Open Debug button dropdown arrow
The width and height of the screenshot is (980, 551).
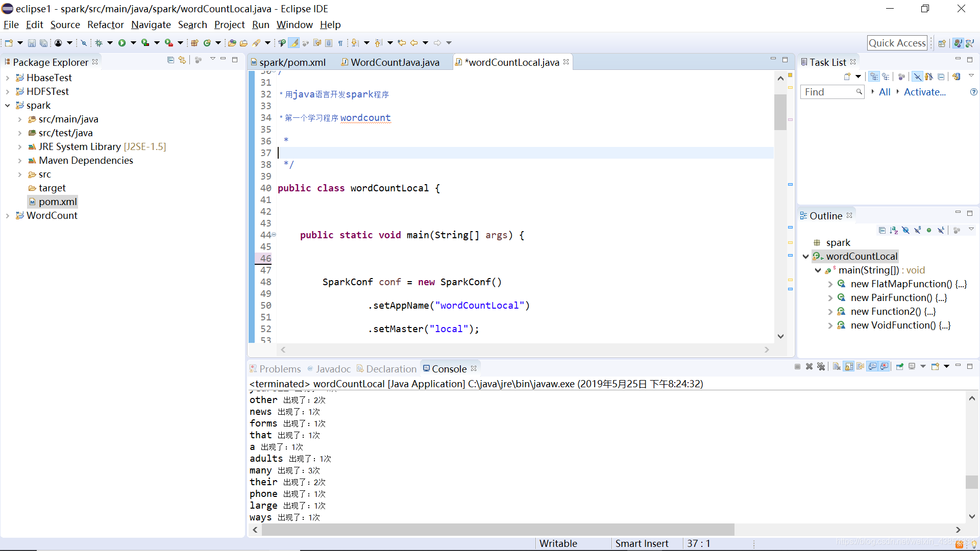(x=110, y=43)
